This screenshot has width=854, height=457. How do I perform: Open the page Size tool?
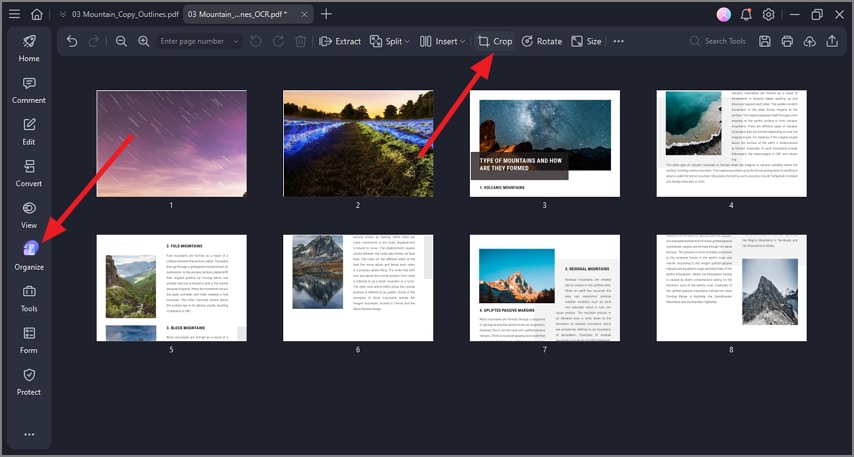586,41
